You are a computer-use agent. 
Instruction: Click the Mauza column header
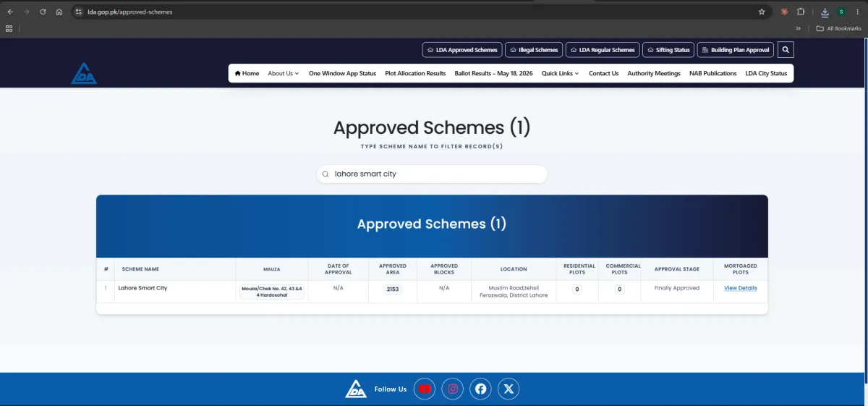click(272, 269)
